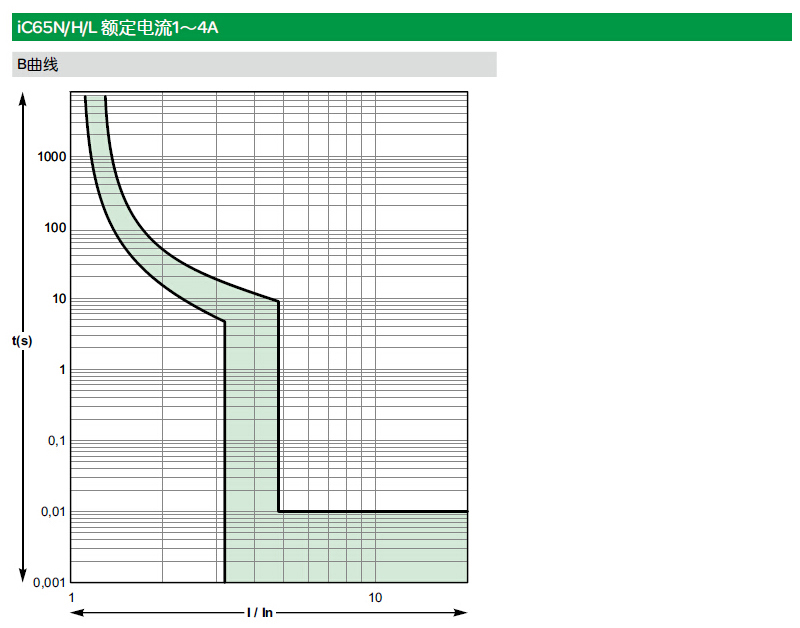Image resolution: width=800 pixels, height=628 pixels.
Task: Click the 0,1 tick label on time axis
Action: point(56,441)
